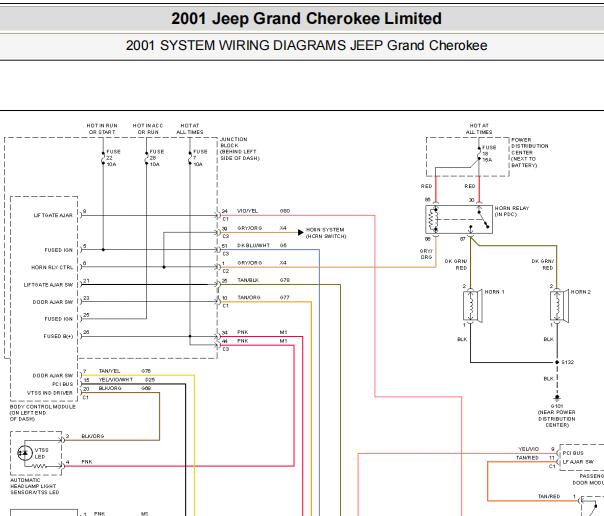Viewport: 604px width, 516px height.
Task: Click the 'YEL/VIO' wire label near PCI BUS
Action: (x=528, y=449)
